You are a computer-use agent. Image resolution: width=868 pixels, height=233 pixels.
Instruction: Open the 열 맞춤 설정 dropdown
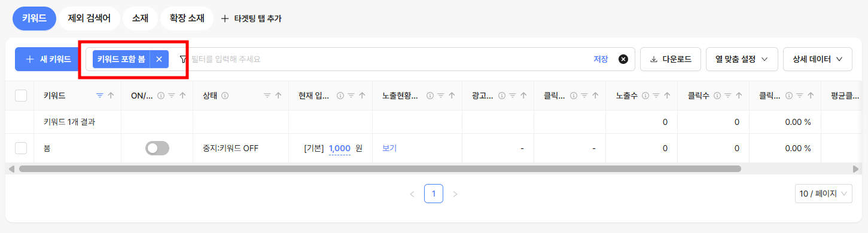pos(741,59)
